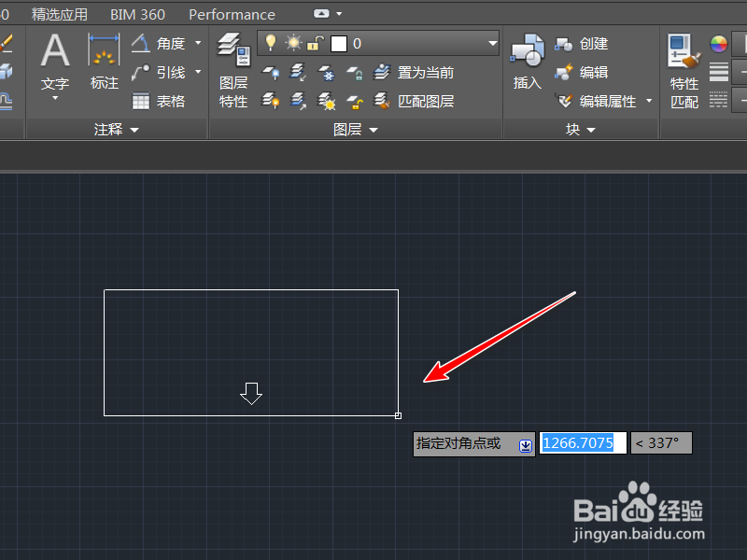Click the 置为当前 text label
The height and width of the screenshot is (560, 747).
tap(426, 73)
